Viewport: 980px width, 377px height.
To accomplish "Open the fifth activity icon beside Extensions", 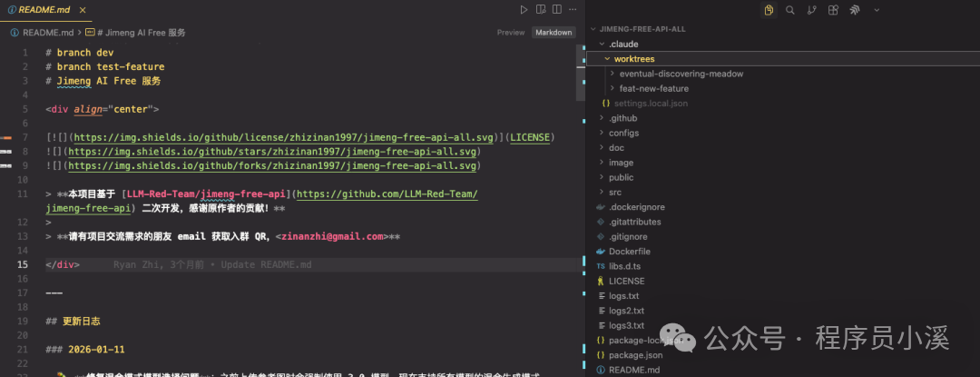I will coord(855,10).
